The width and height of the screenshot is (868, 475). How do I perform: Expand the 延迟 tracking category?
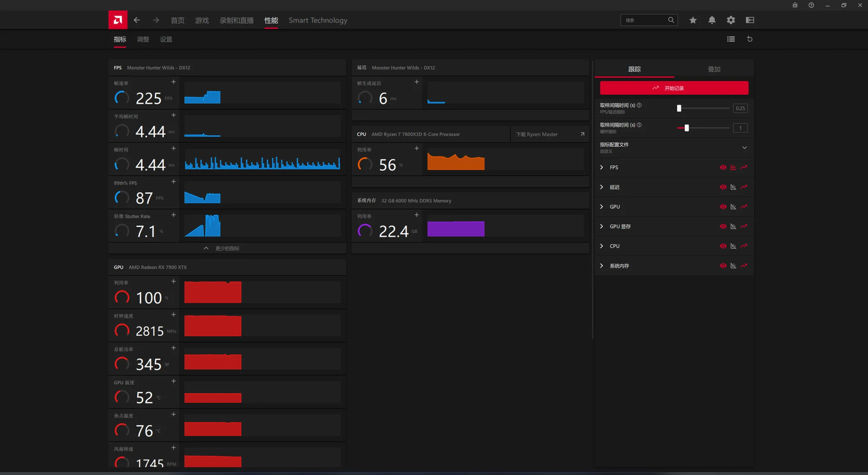pos(602,187)
